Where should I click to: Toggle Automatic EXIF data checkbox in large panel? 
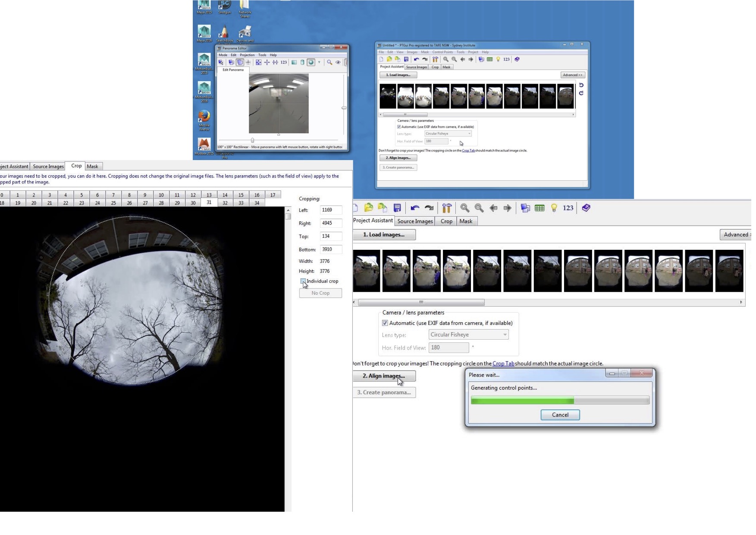click(x=385, y=323)
